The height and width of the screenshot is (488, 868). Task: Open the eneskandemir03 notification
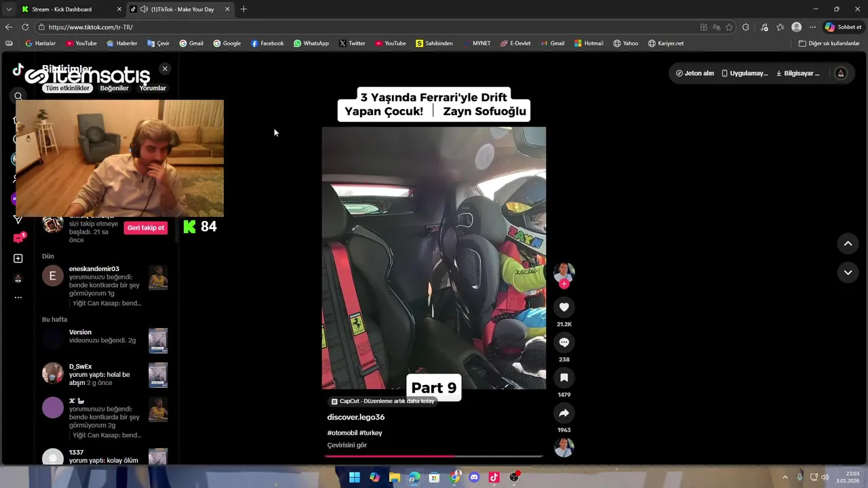(x=105, y=285)
